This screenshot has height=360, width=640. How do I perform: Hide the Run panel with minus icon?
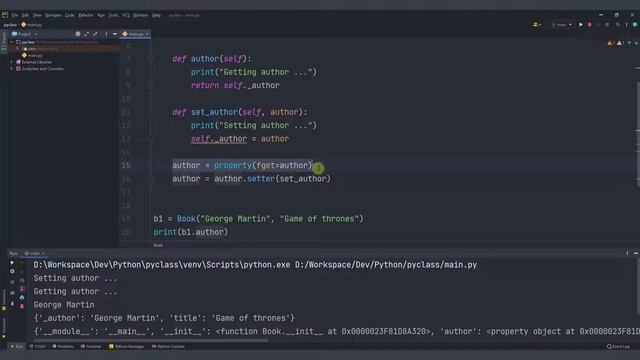(x=636, y=253)
